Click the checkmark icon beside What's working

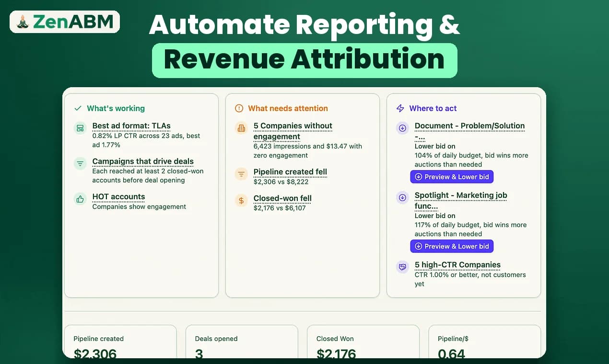[x=78, y=109]
